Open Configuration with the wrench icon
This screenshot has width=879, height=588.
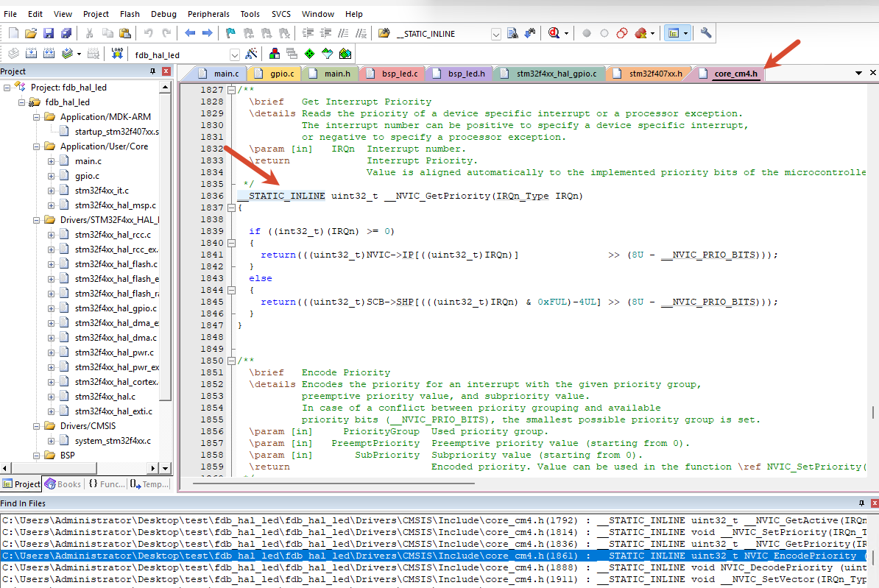706,34
